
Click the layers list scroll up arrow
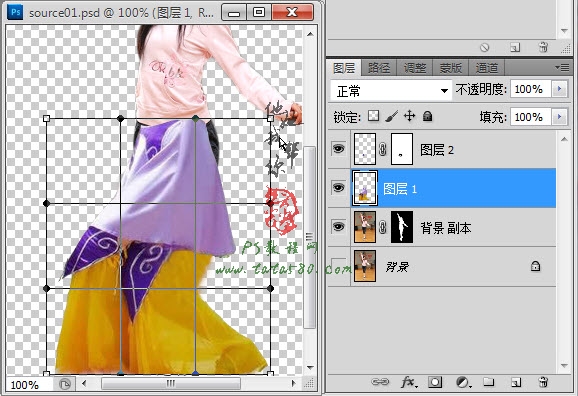pos(564,139)
